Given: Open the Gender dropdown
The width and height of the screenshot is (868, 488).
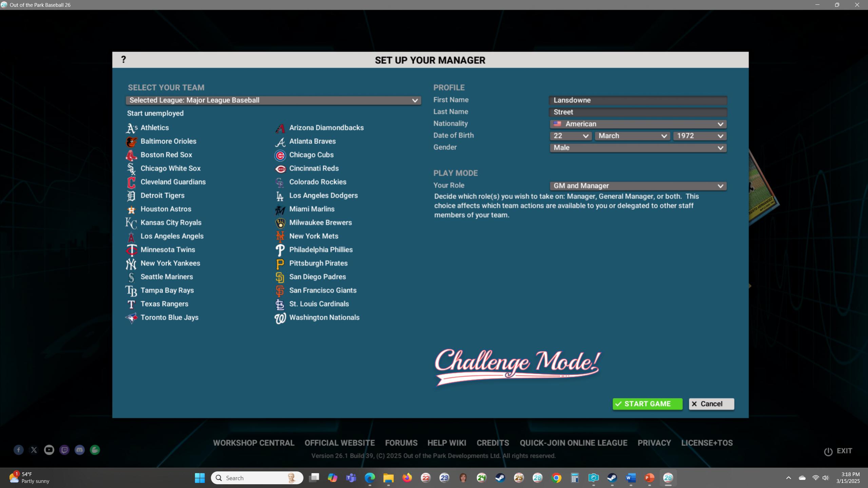Looking at the screenshot, I should [638, 148].
